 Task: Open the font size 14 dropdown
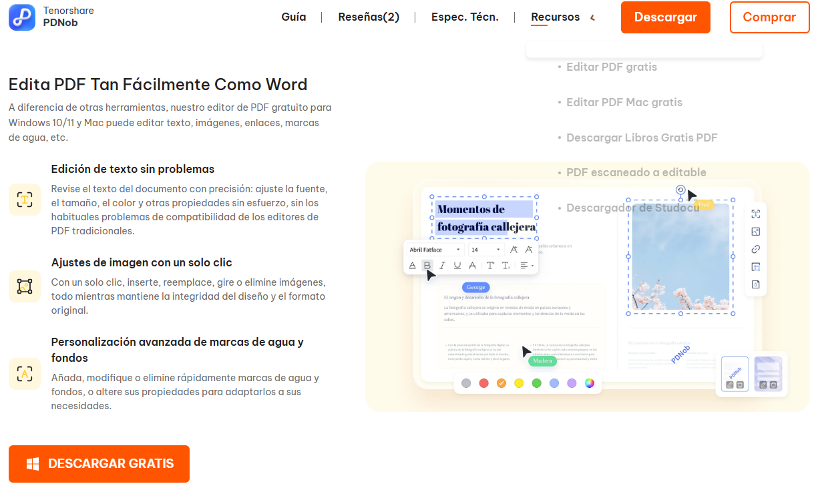(x=486, y=250)
